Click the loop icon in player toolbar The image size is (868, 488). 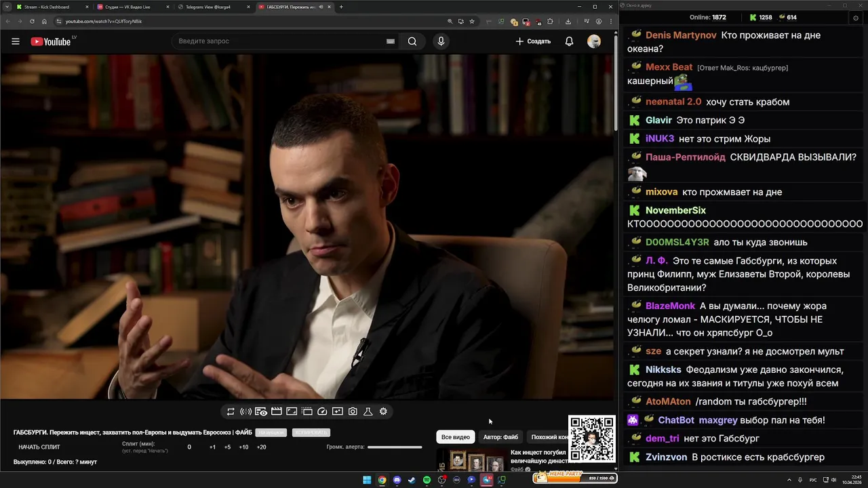pos(231,411)
